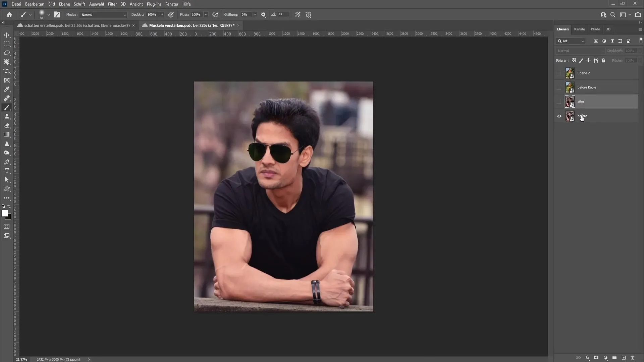
Task: Switch to the Pfade tab
Action: 595,29
